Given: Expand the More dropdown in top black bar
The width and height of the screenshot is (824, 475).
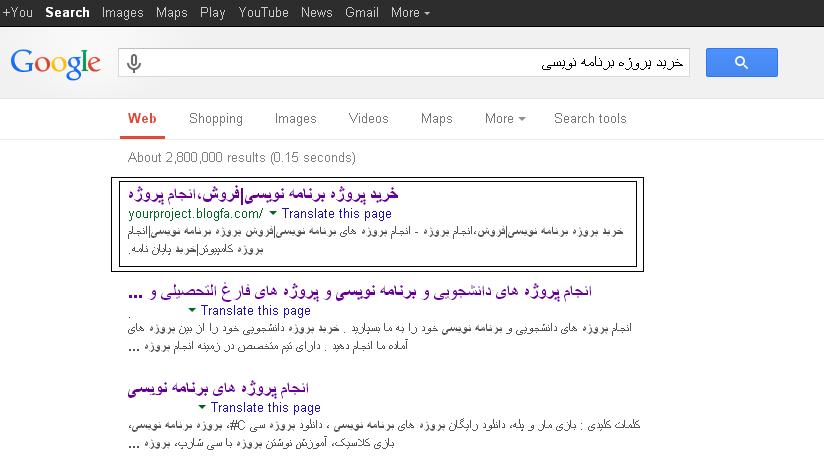Looking at the screenshot, I should tap(410, 12).
